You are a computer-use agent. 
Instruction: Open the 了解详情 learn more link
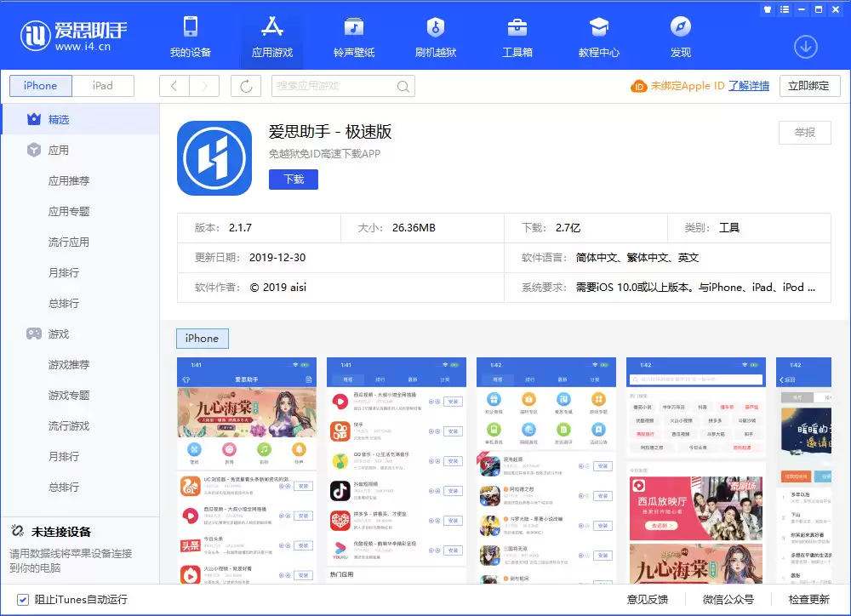pyautogui.click(x=748, y=86)
